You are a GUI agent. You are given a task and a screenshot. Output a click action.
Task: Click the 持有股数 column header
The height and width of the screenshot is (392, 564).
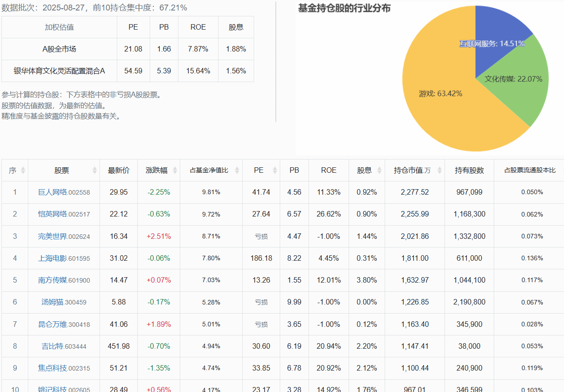pos(469,170)
